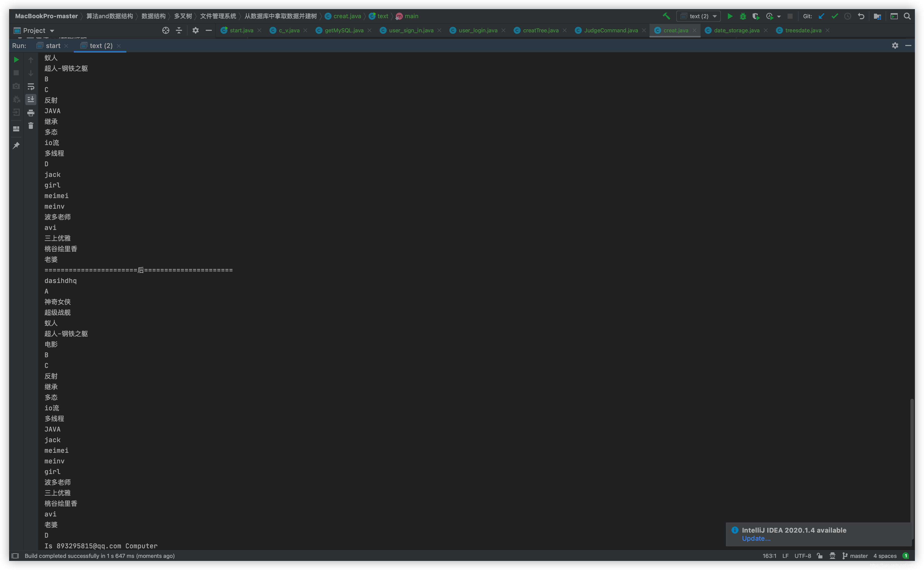Switch to the start run tab
Image resolution: width=924 pixels, height=570 pixels.
click(53, 46)
